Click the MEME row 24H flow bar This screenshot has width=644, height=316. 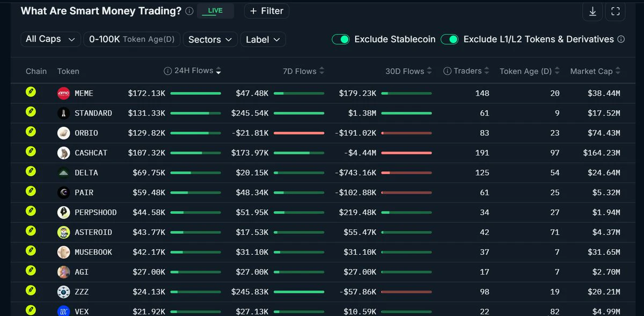(196, 94)
